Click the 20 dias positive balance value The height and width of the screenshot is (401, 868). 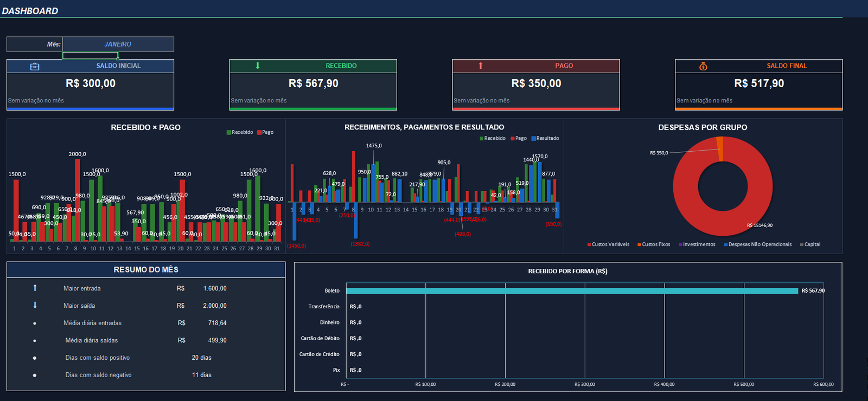tap(202, 358)
